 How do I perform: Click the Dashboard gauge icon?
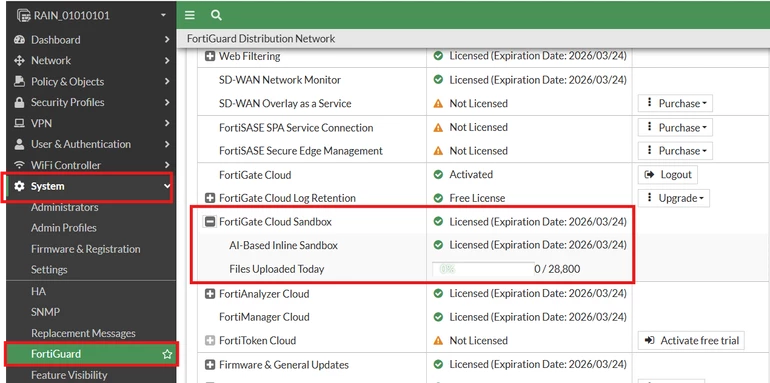click(20, 40)
